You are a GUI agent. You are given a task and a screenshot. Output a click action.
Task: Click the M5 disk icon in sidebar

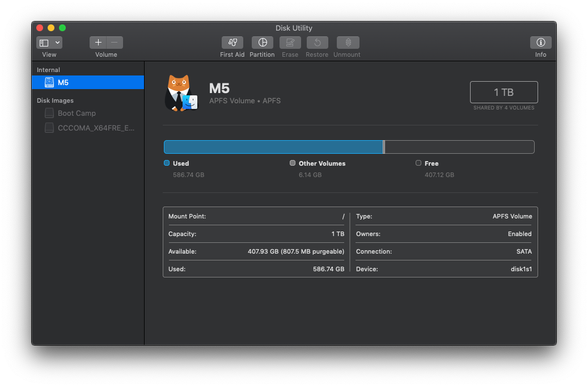(49, 82)
